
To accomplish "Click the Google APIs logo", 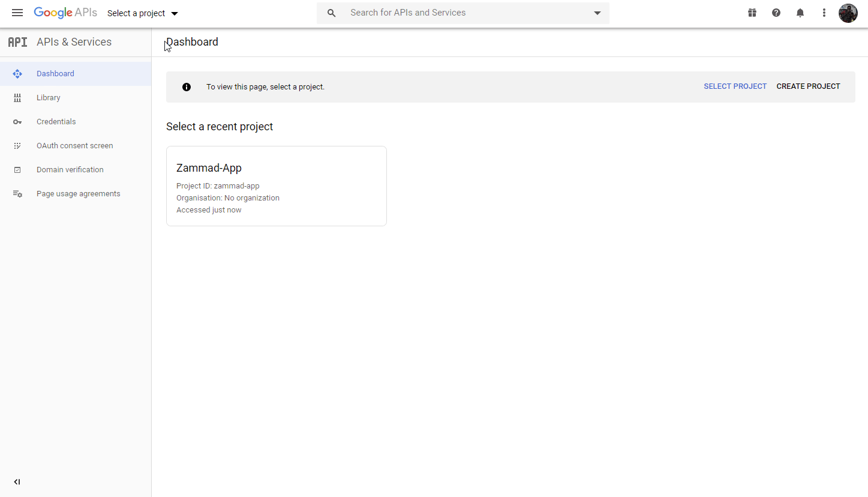I will 65,13.
